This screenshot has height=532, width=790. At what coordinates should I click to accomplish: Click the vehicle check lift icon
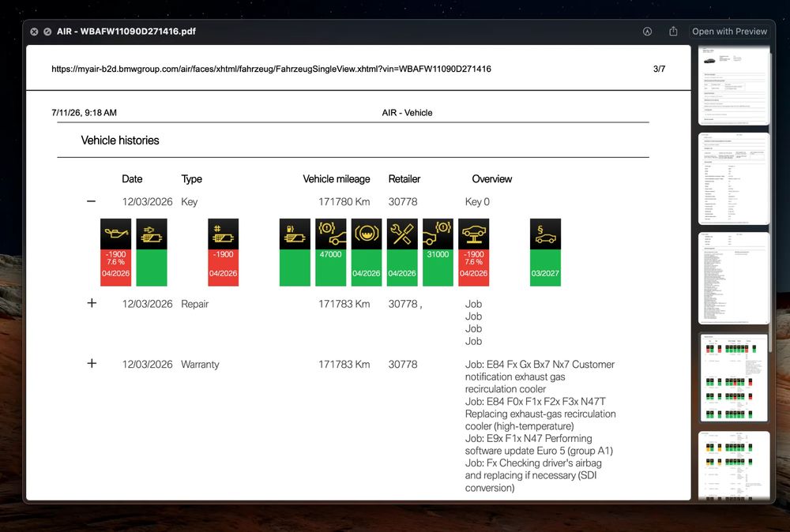[473, 234]
